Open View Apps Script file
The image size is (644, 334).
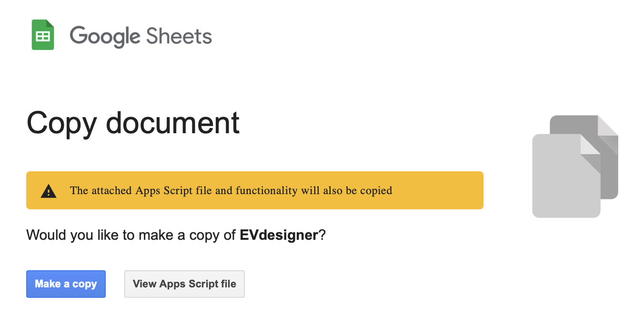[184, 284]
